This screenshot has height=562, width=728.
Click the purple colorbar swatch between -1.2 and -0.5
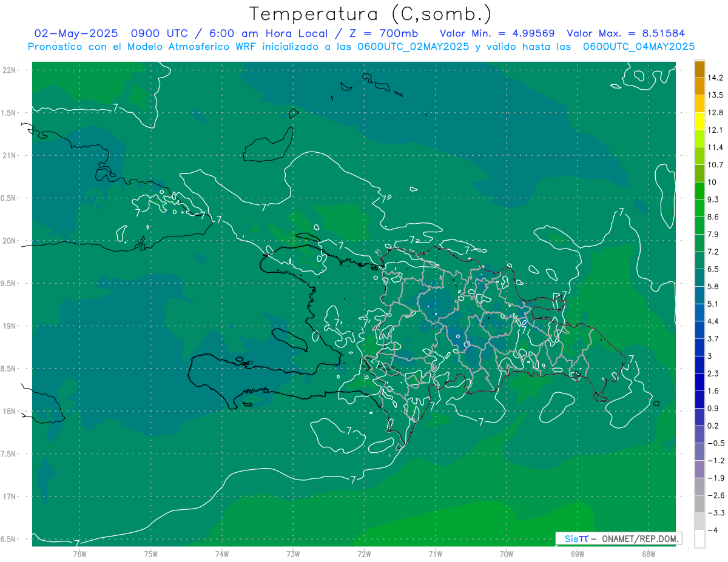click(x=700, y=452)
